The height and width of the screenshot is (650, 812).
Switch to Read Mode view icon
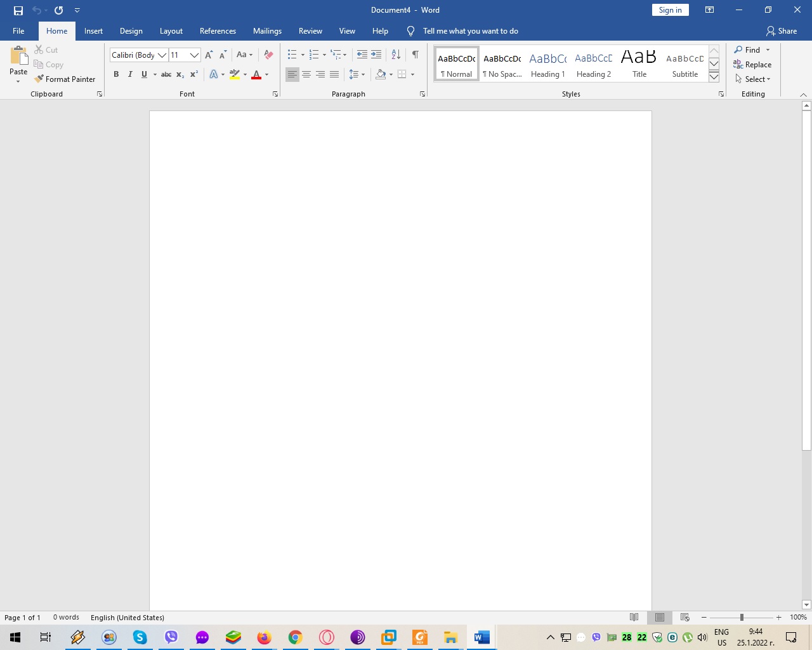click(x=634, y=617)
